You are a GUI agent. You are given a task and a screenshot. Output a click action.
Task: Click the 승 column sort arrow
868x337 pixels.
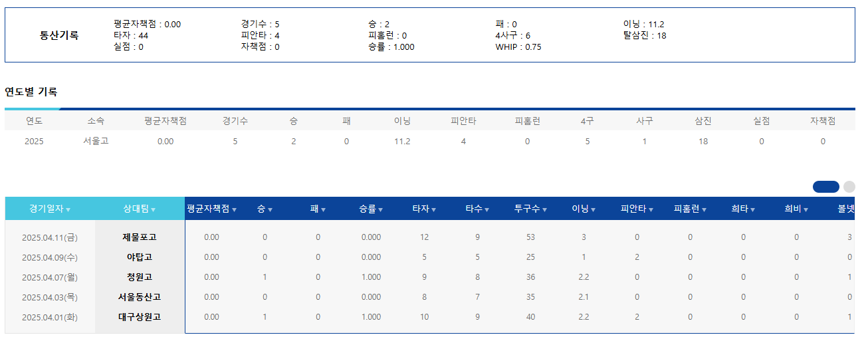[x=270, y=209]
